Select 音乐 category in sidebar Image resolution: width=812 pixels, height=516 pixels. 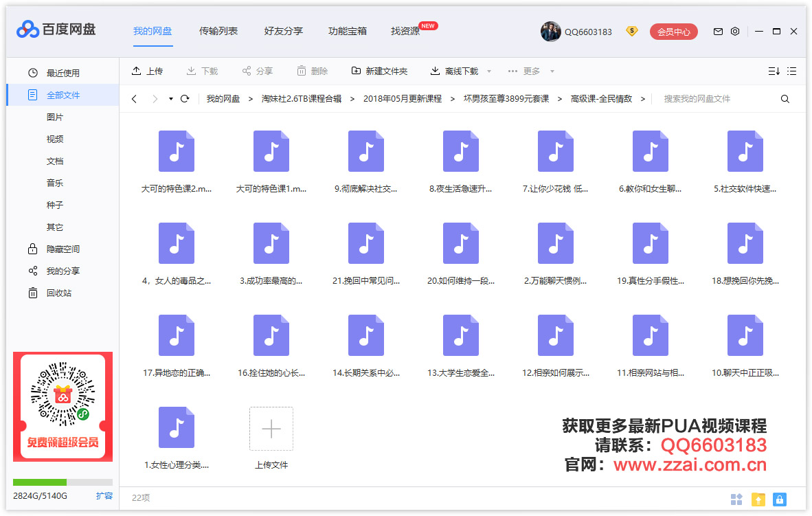(55, 183)
